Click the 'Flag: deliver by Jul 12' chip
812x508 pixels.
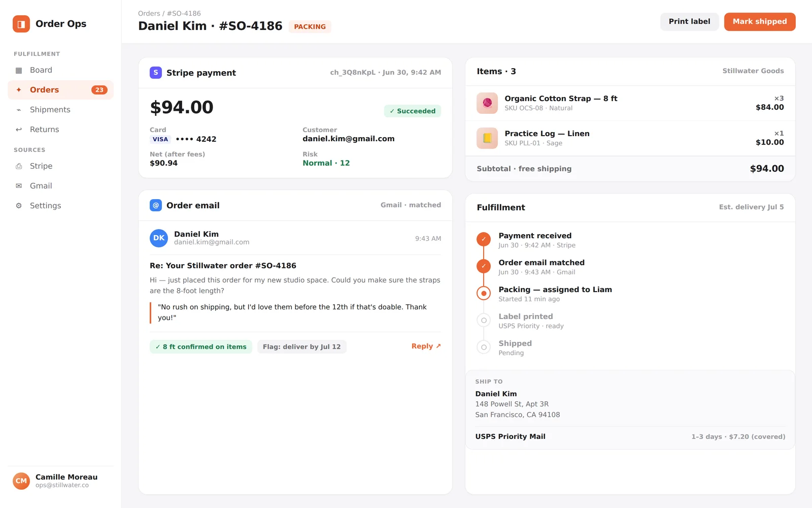pyautogui.click(x=301, y=347)
